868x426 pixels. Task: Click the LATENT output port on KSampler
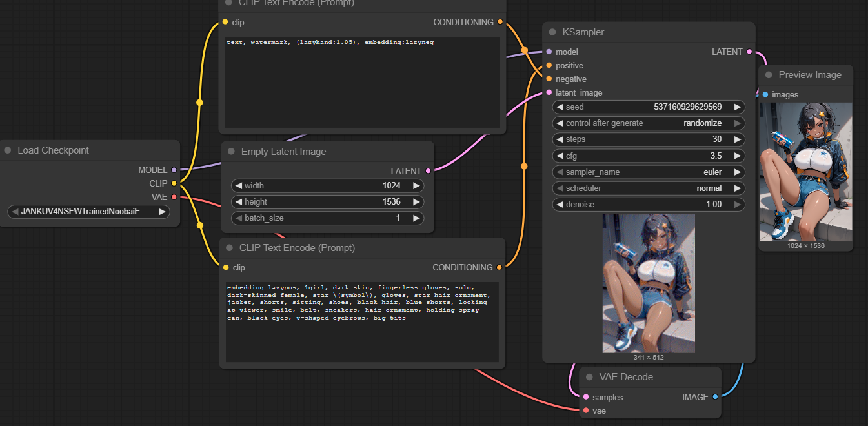749,52
